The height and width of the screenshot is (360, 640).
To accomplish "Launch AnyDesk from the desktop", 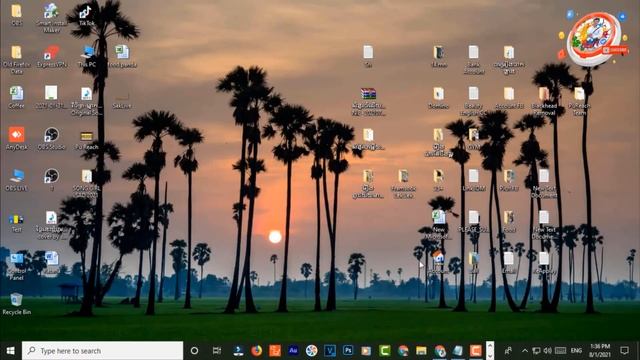I will pyautogui.click(x=17, y=139).
